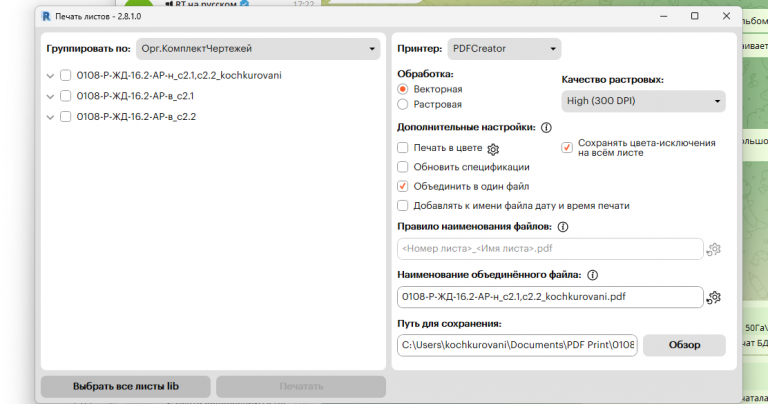
Task: Select Растровая processing option
Action: coord(403,104)
